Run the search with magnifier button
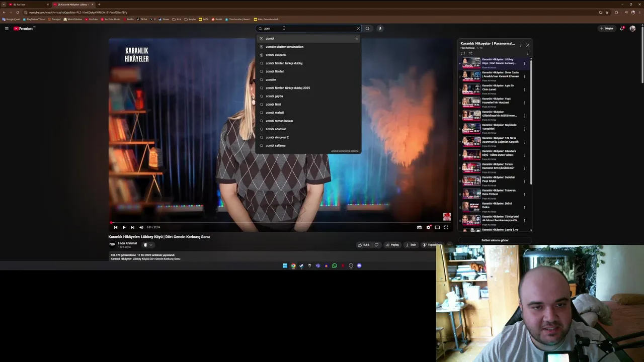The height and width of the screenshot is (362, 644). pos(367,29)
